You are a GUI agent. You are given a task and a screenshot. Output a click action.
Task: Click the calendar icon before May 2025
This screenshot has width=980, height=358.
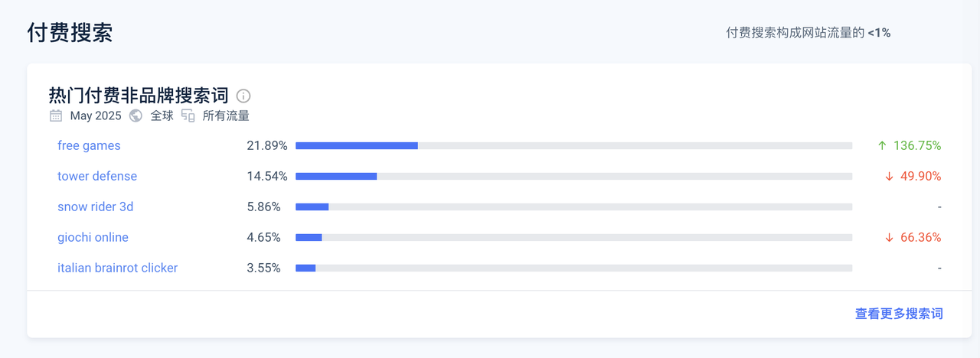56,116
